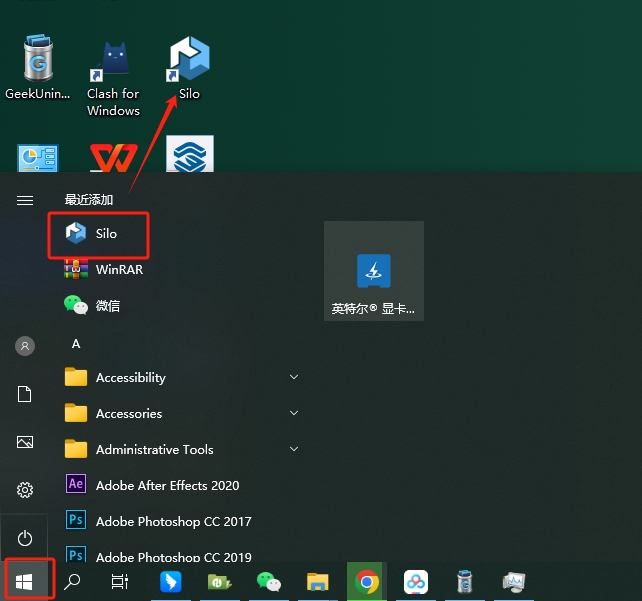
Task: Click the letter A group header
Action: 76,344
